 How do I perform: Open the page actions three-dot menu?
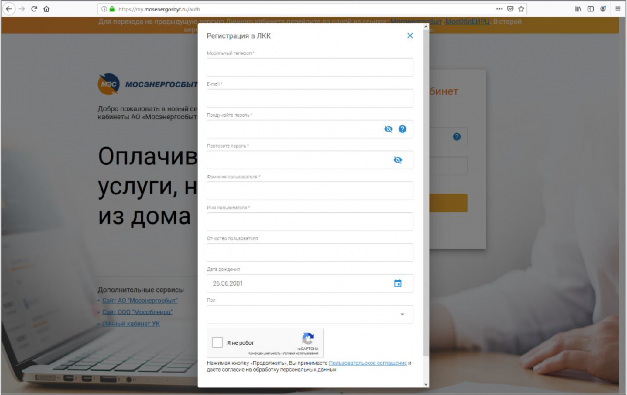click(x=499, y=9)
